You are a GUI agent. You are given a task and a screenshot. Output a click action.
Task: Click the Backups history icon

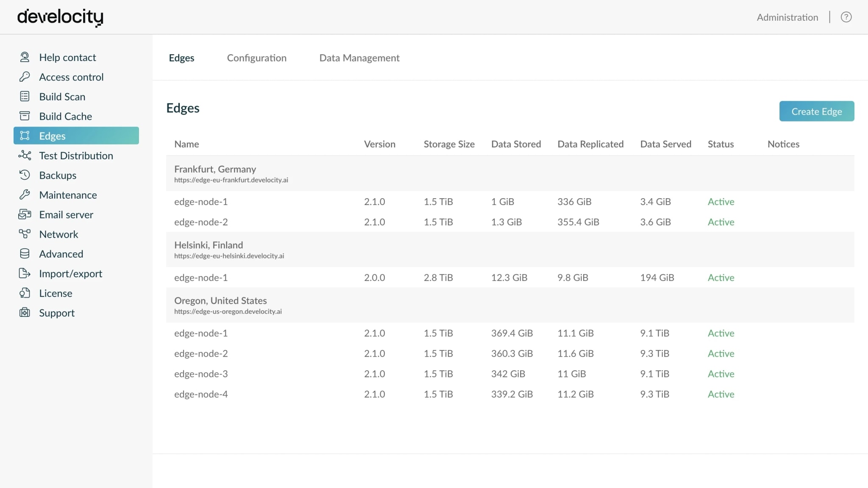[x=25, y=175]
